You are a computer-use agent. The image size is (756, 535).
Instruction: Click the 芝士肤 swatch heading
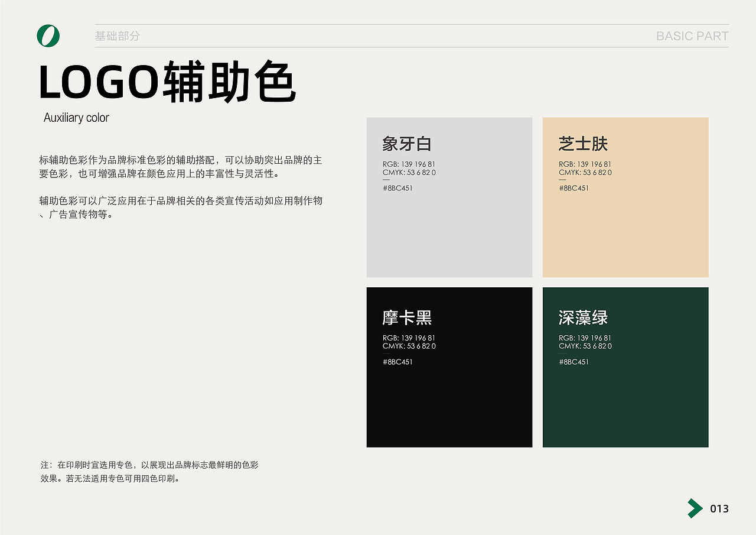pos(583,144)
